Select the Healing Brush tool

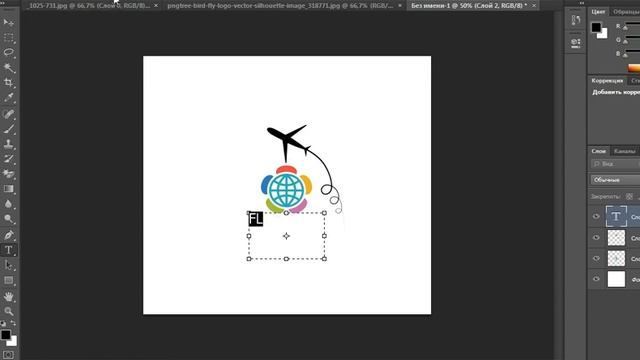click(x=8, y=114)
